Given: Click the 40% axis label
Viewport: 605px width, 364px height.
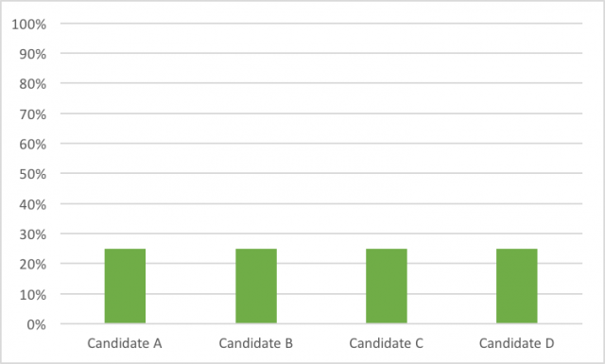Looking at the screenshot, I should 33,204.
